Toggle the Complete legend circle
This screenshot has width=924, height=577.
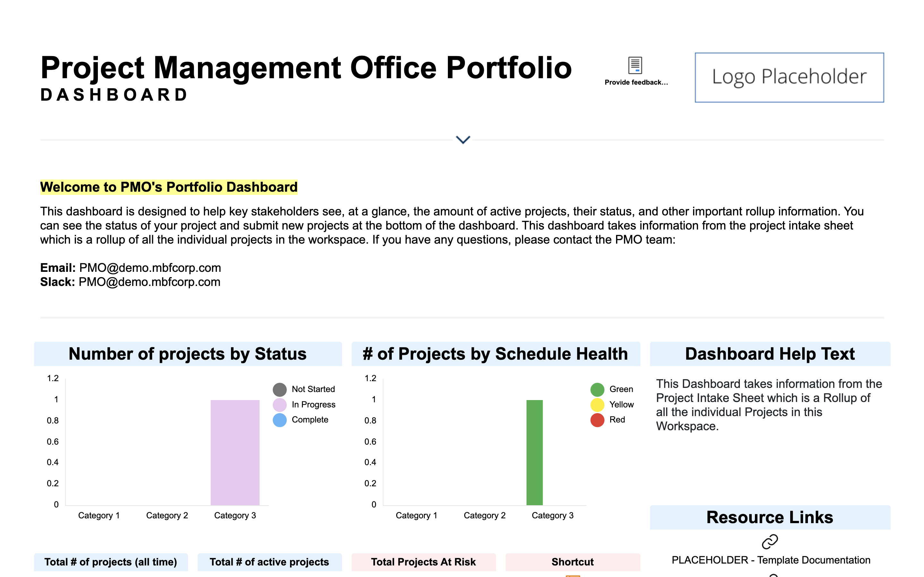pos(279,420)
